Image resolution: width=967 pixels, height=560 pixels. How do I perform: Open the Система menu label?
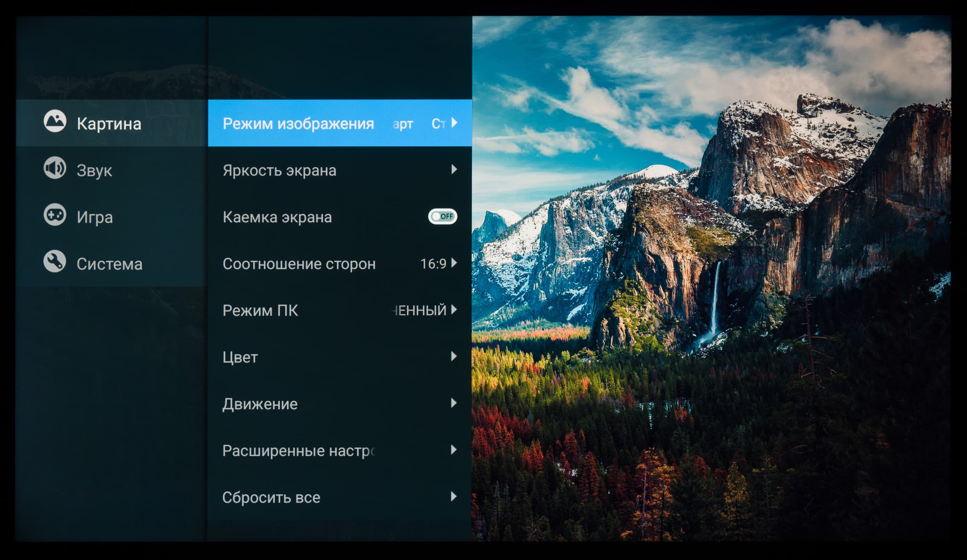click(109, 264)
